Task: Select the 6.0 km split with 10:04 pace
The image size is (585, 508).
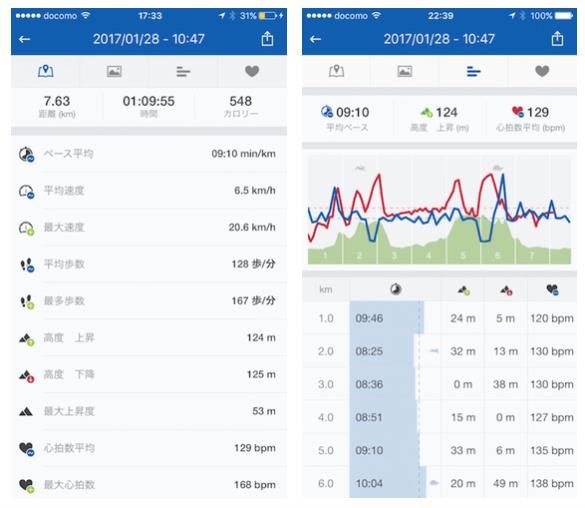Action: 439,483
